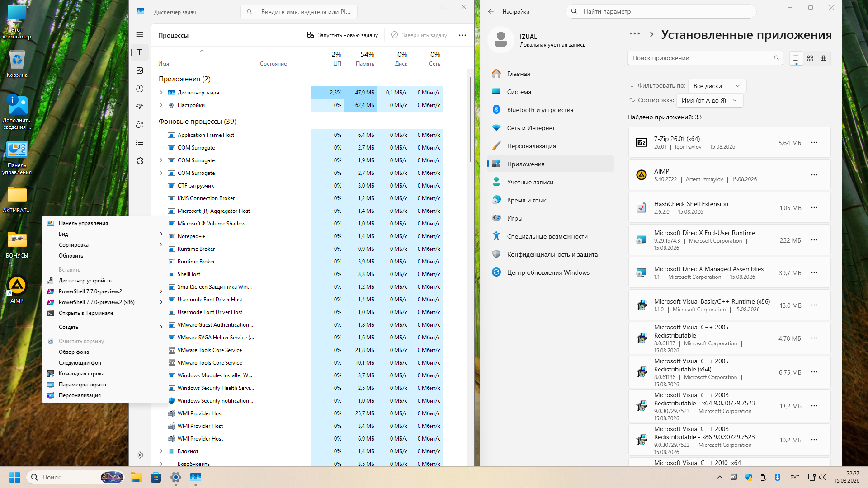
Task: Switch the РУС input language indicator
Action: [x=795, y=477]
